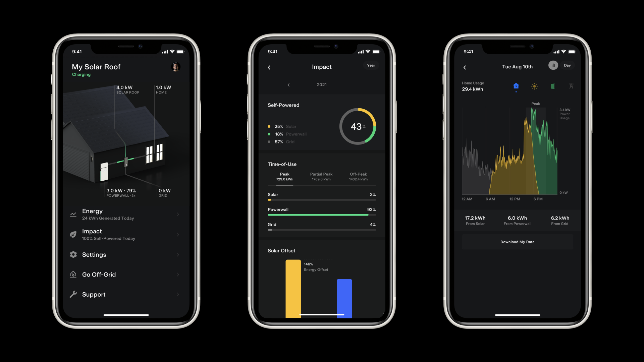Image resolution: width=644 pixels, height=362 pixels.
Task: Expand the 2021 year navigation
Action: (322, 84)
